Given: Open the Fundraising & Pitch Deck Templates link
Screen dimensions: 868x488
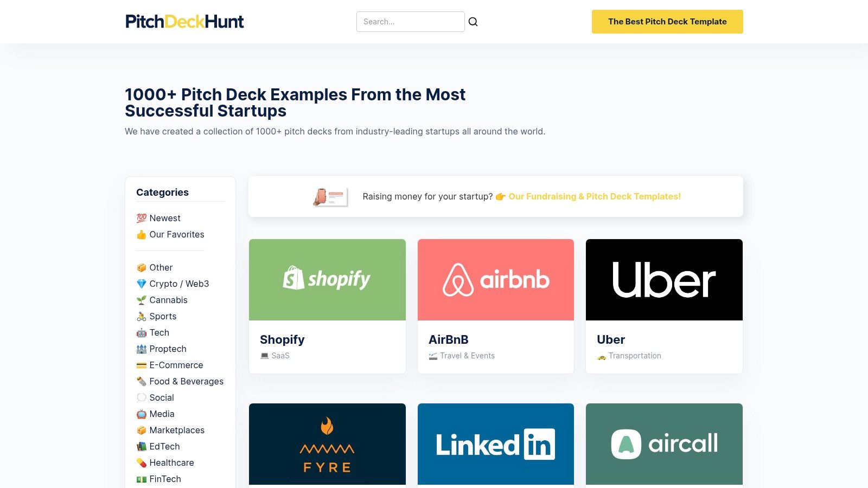Looking at the screenshot, I should (x=594, y=196).
